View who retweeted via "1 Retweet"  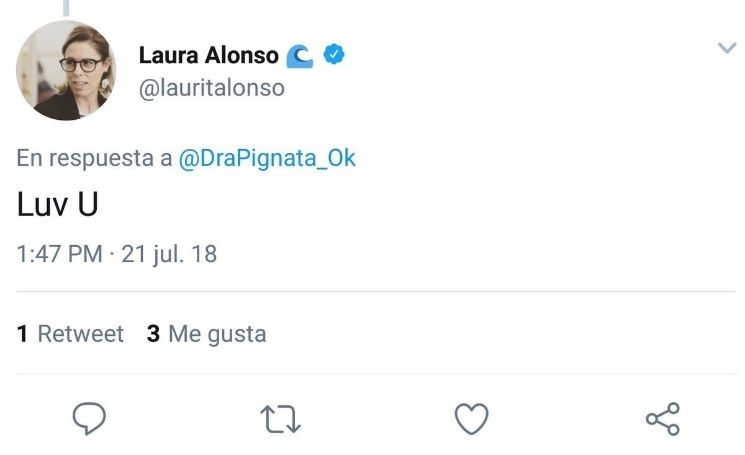[70, 333]
